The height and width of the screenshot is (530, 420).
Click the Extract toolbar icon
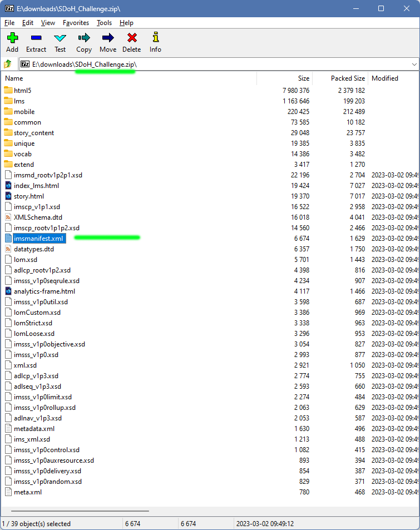click(36, 37)
